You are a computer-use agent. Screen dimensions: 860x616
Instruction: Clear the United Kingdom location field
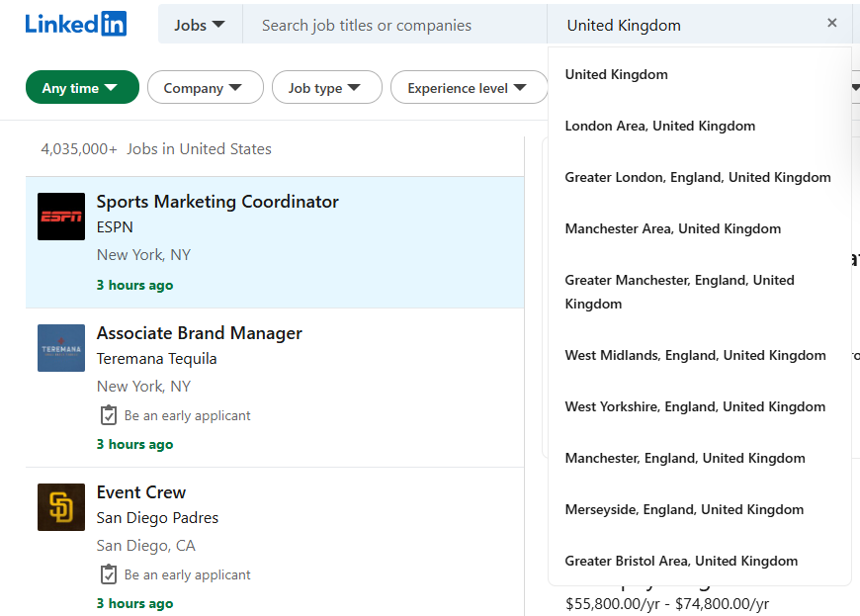831,23
